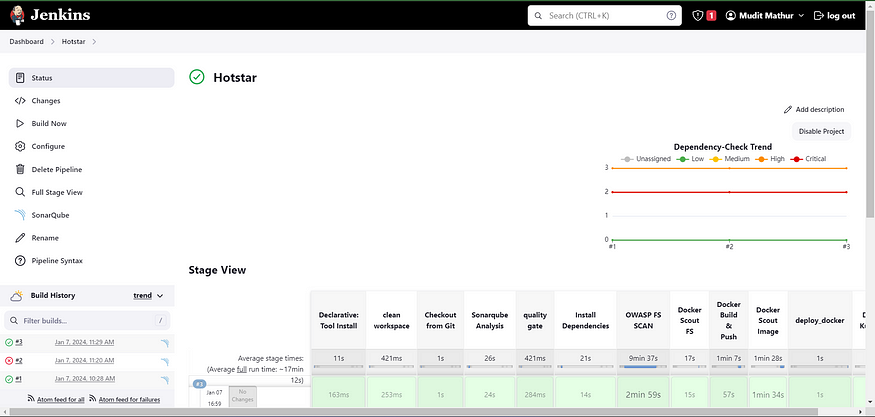Click the Add description pencil icon
This screenshot has height=417, width=875.
788,109
